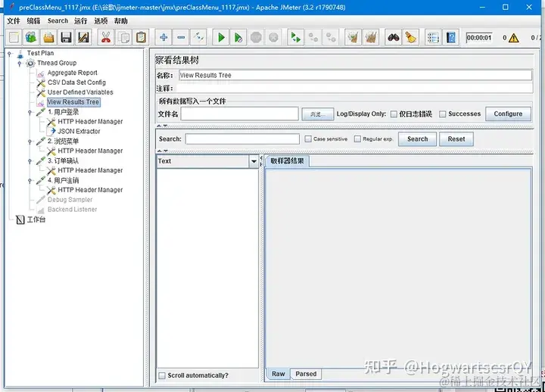This screenshot has width=545, height=392.
Task: Open the 选项 menu
Action: [101, 21]
